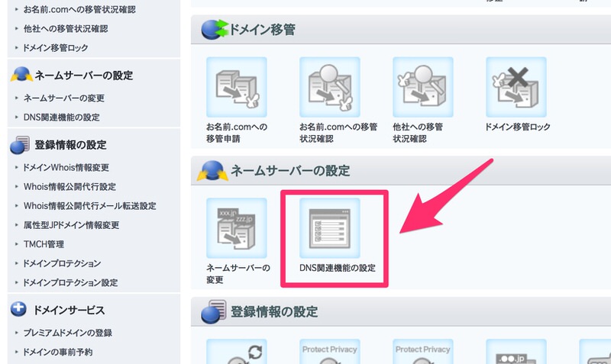
Task: Click globe icon beside main ネームサーバーの設定 heading
Action: pos(212,170)
